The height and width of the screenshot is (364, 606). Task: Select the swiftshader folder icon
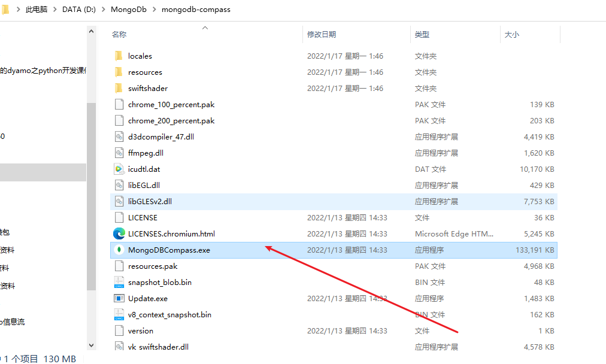click(119, 89)
